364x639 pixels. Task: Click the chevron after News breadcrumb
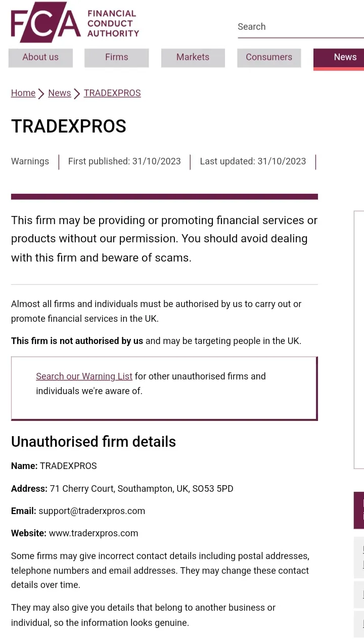(77, 94)
